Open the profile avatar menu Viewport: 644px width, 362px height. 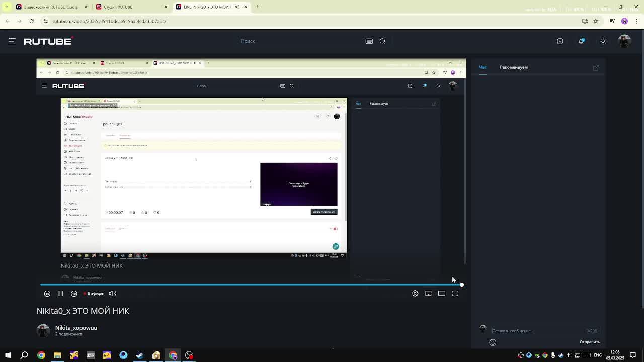(x=624, y=41)
